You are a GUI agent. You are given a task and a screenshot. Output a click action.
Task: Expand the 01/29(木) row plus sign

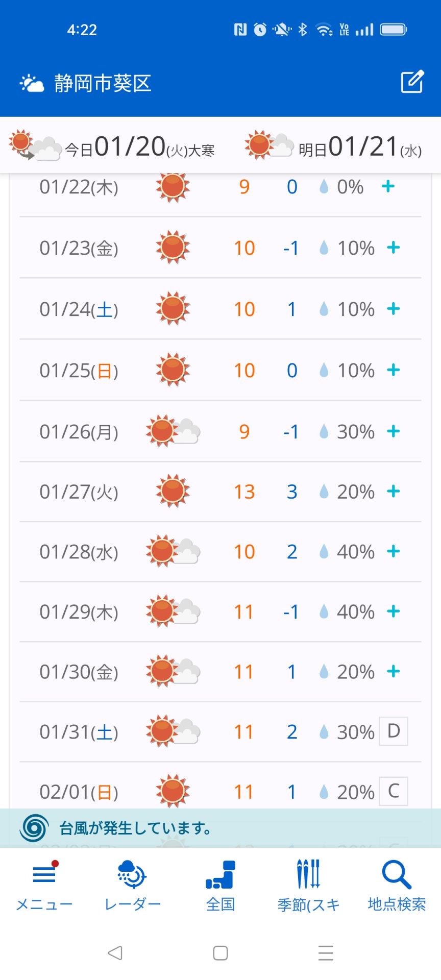coord(393,611)
